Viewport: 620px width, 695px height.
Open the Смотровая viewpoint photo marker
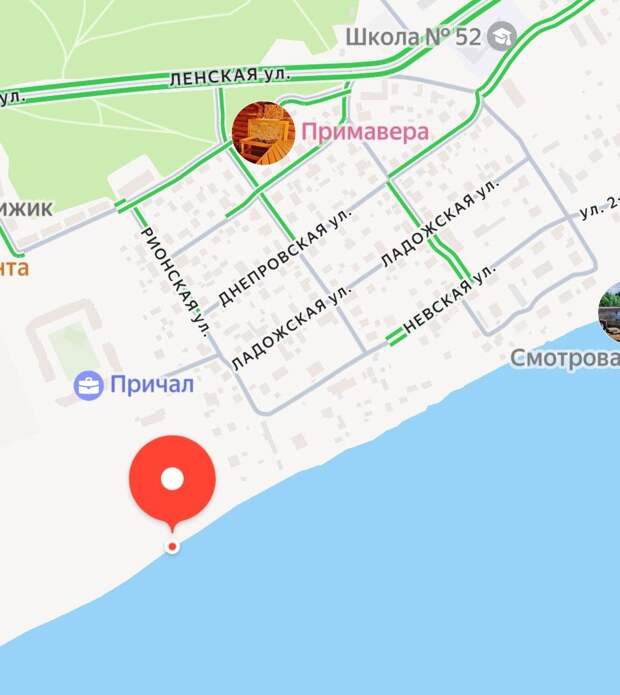pos(609,312)
